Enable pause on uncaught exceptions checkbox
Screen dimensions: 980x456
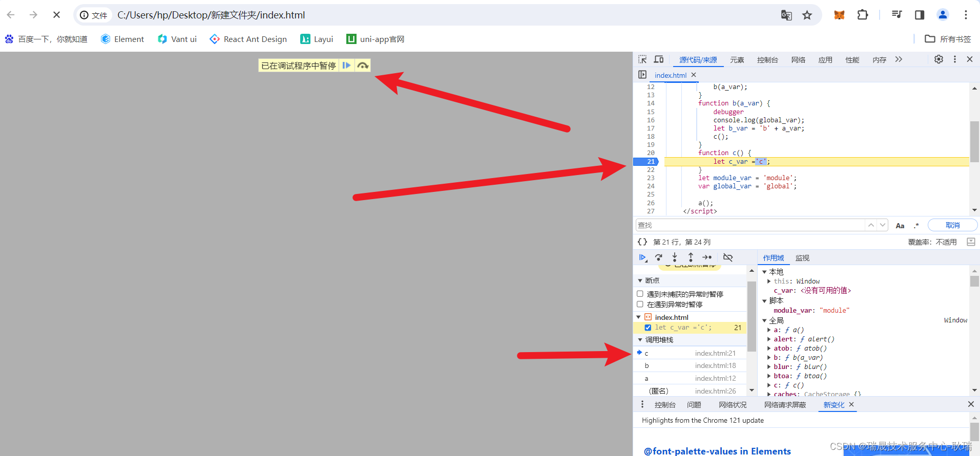click(x=640, y=294)
